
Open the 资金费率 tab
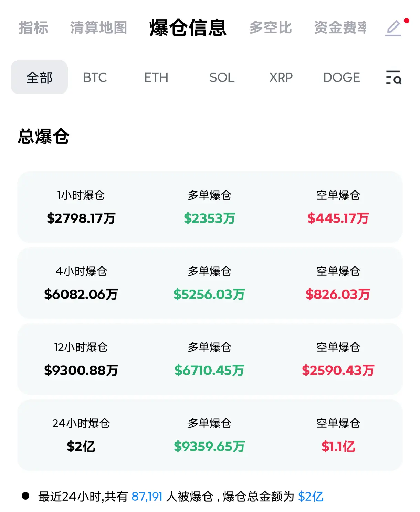[x=340, y=28]
